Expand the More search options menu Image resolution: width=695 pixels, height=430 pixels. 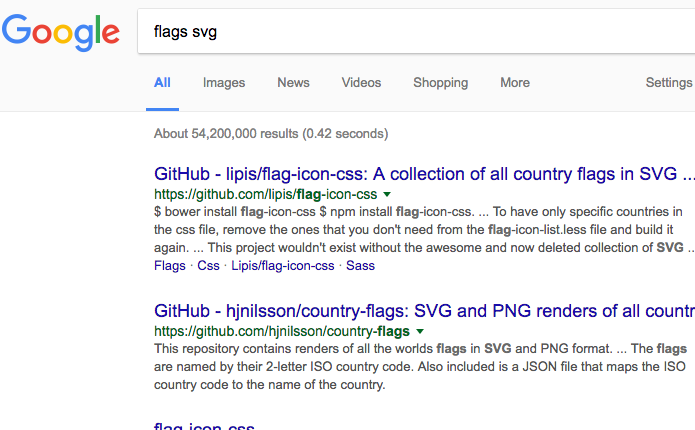coord(515,83)
